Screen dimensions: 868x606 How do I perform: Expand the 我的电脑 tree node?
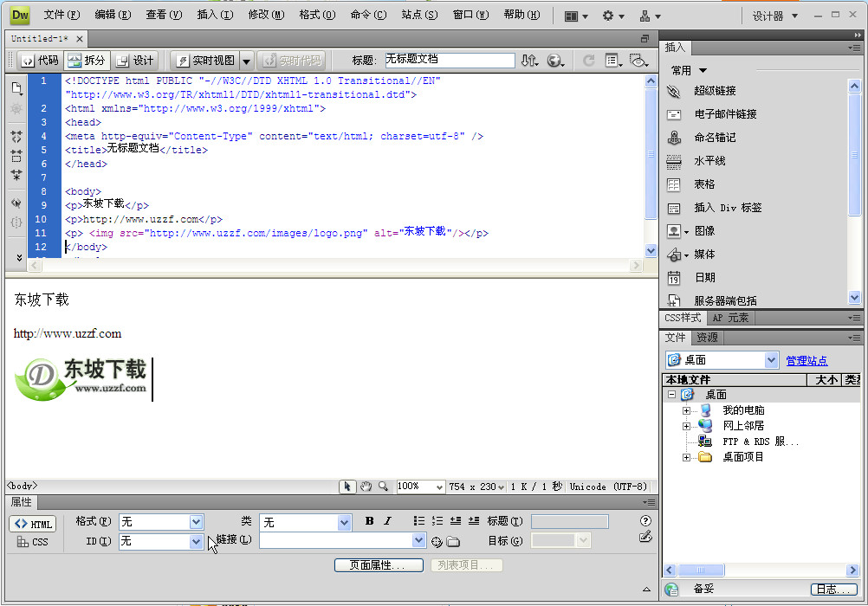click(686, 409)
